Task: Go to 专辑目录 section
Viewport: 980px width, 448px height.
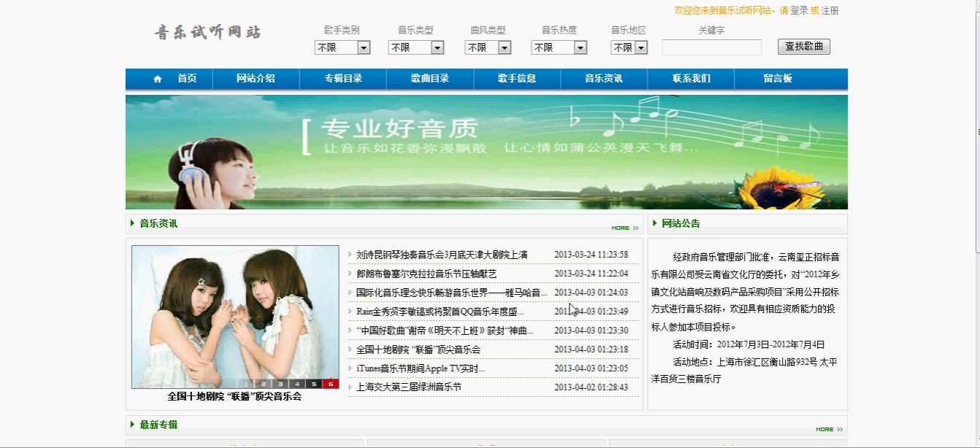Action: (x=343, y=79)
